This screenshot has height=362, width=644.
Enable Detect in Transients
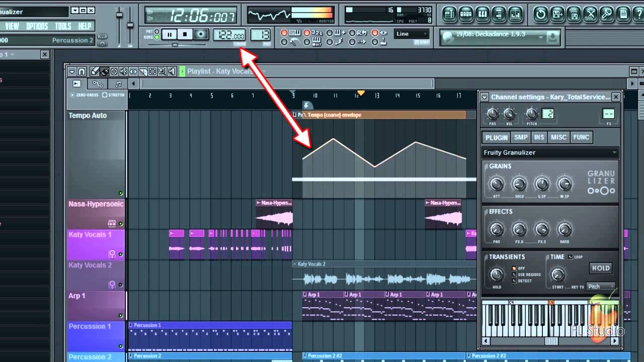(514, 281)
